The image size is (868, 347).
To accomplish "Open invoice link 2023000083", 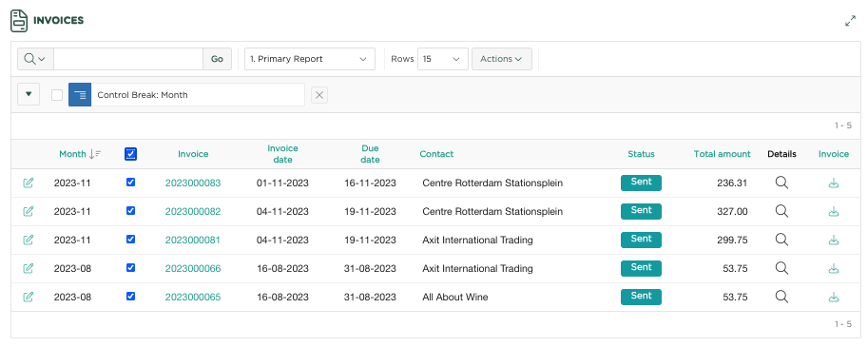I will (193, 183).
